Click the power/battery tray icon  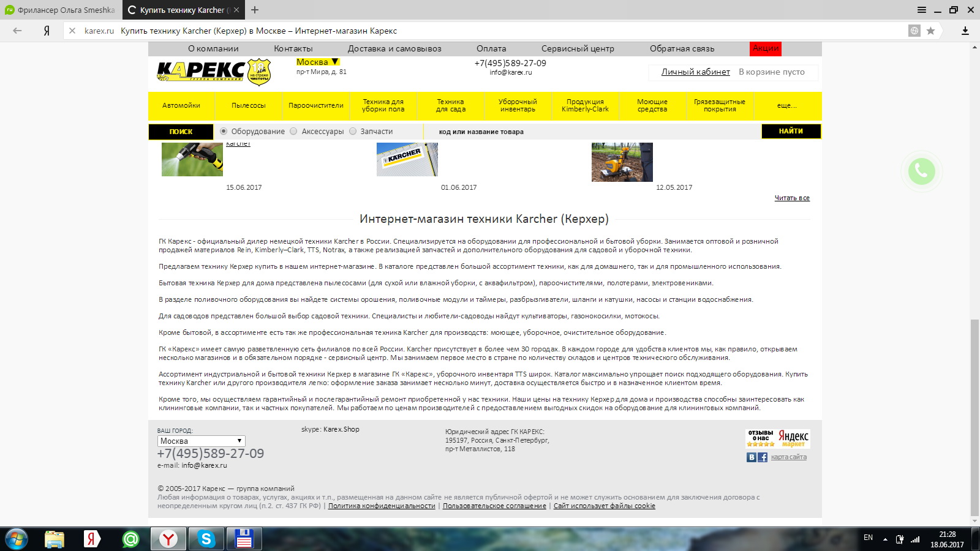[900, 539]
